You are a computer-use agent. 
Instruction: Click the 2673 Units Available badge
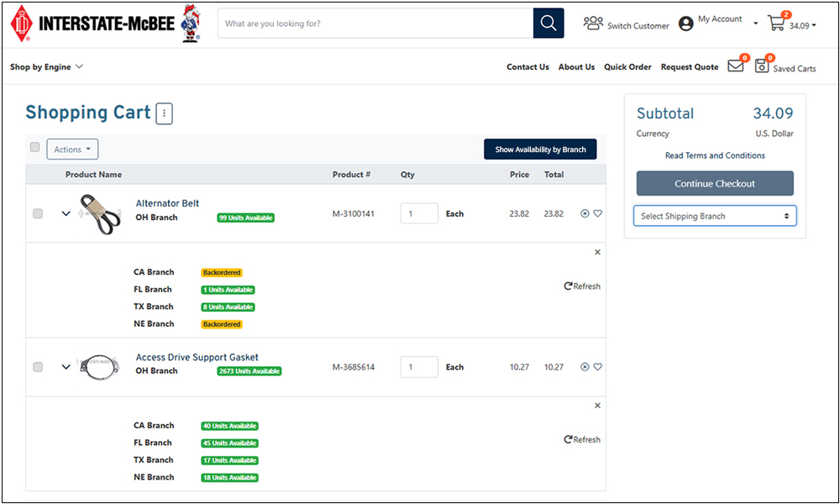[x=249, y=370]
